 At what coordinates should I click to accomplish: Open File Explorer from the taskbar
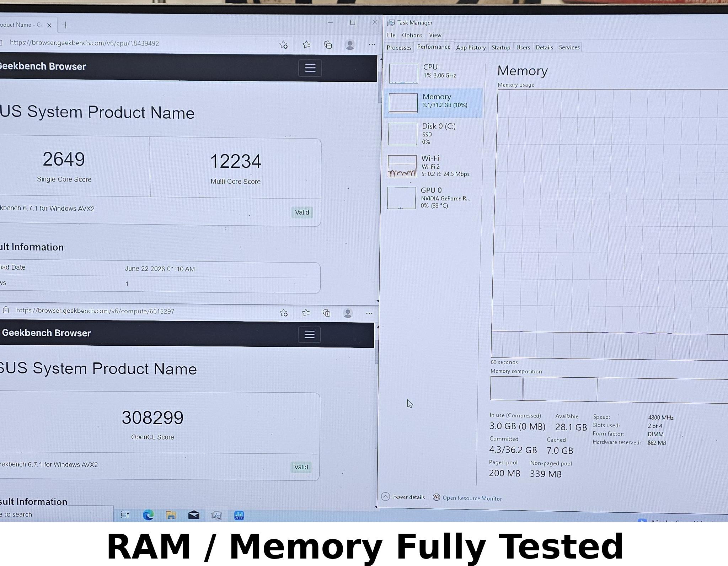click(171, 515)
